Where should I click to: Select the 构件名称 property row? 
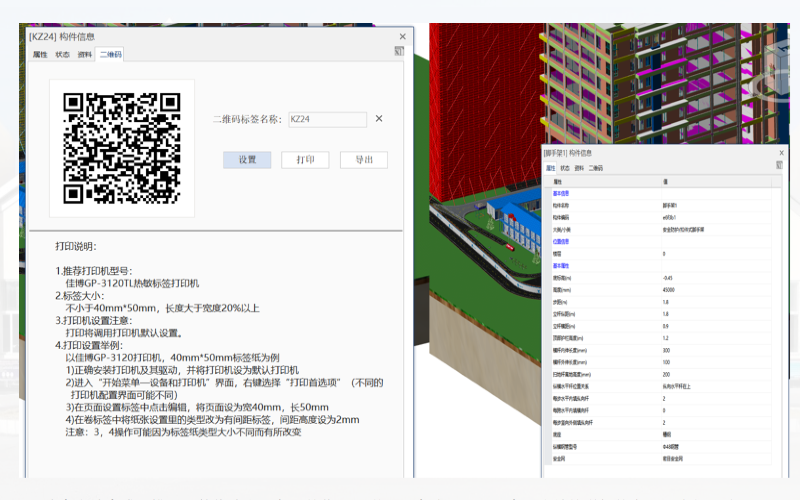[662, 206]
